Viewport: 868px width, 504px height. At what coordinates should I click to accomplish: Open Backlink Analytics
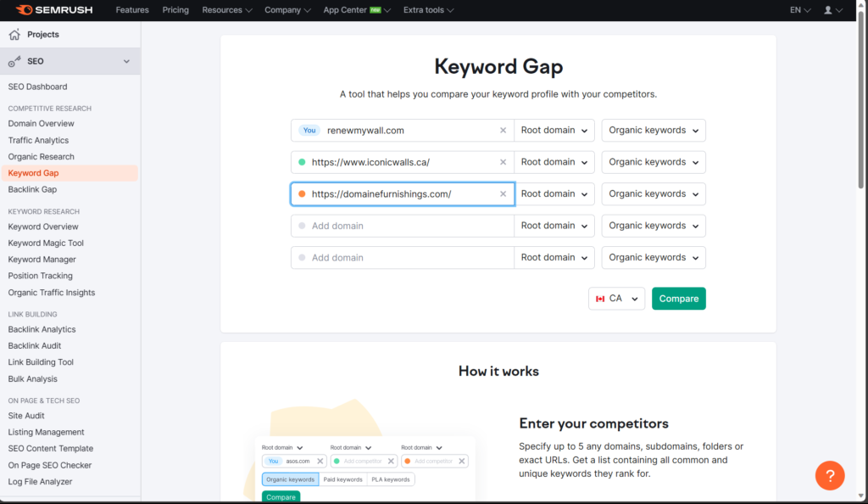coord(42,329)
